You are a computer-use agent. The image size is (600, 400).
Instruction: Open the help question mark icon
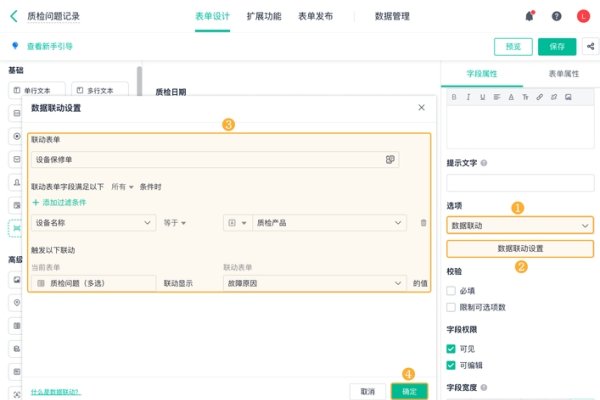click(556, 16)
